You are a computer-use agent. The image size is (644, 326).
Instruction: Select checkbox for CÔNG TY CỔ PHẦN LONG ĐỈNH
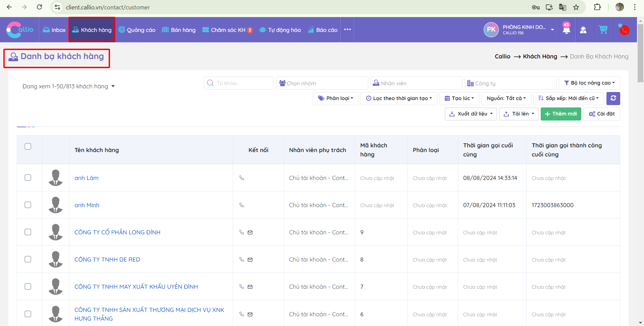28,232
